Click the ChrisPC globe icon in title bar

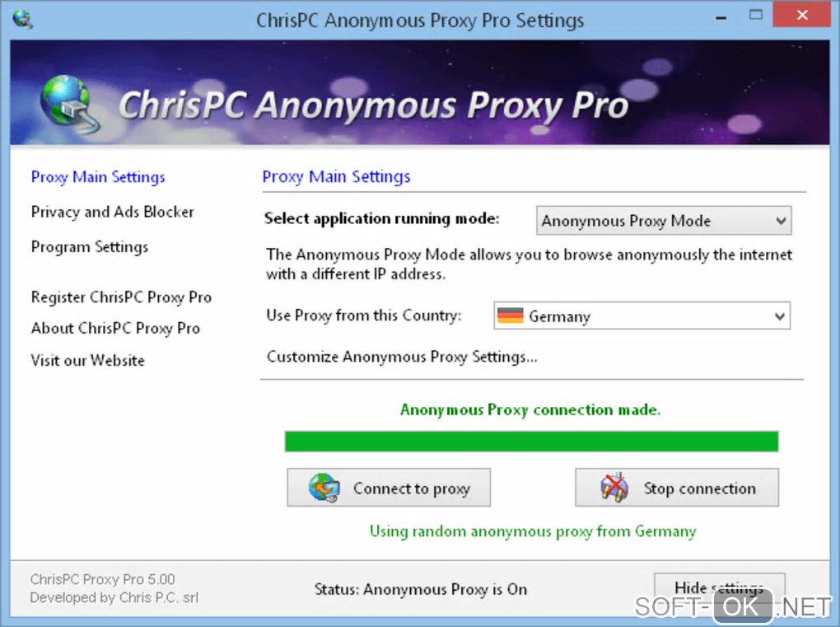(x=22, y=19)
